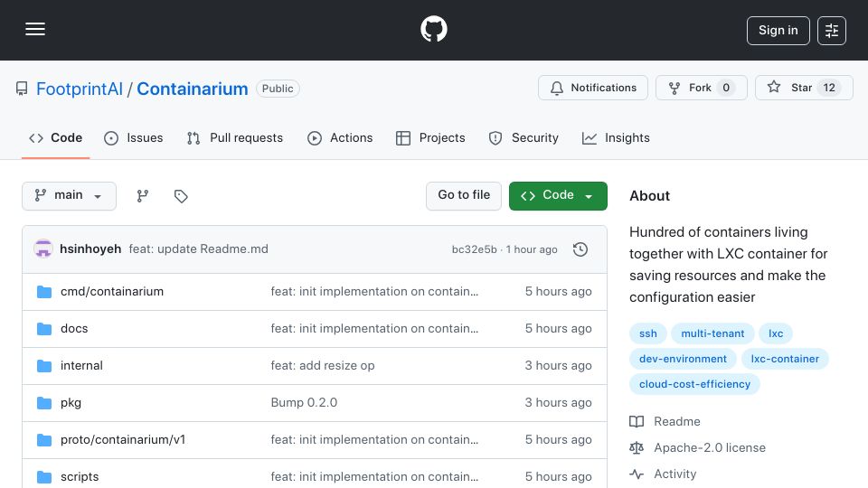Click the scales icon beside license
Screen dimensions: 868x488
point(637,447)
